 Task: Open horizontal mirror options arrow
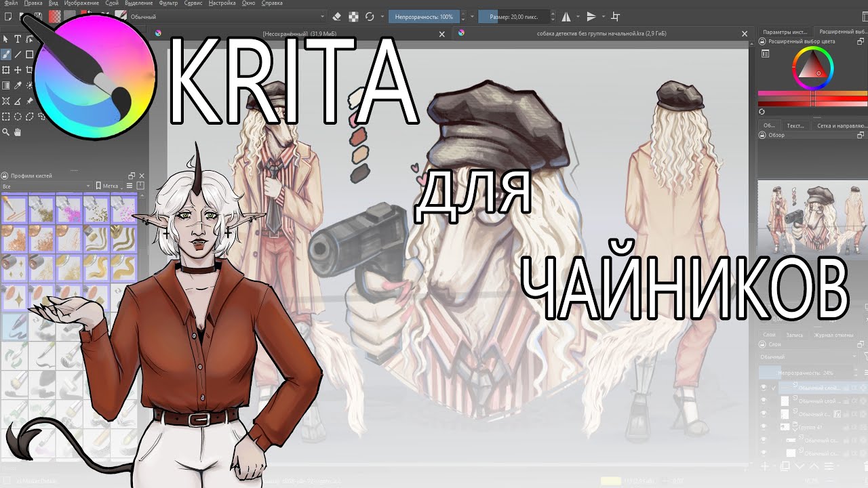[x=578, y=16]
